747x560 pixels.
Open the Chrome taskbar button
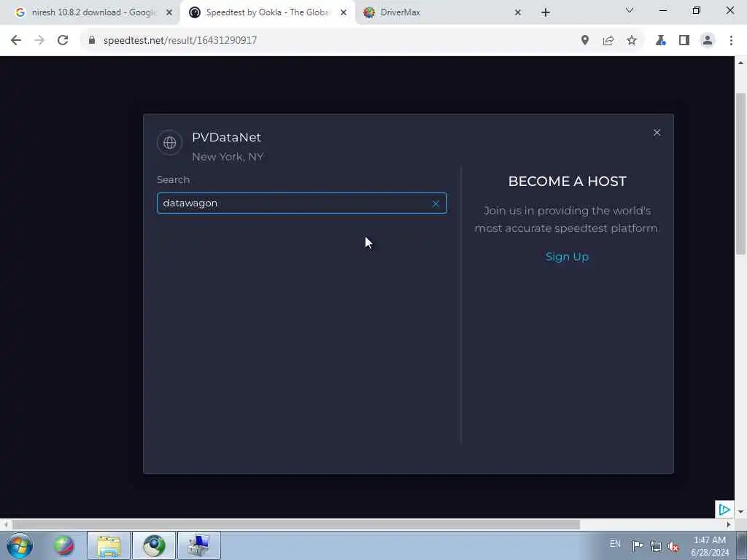point(154,545)
